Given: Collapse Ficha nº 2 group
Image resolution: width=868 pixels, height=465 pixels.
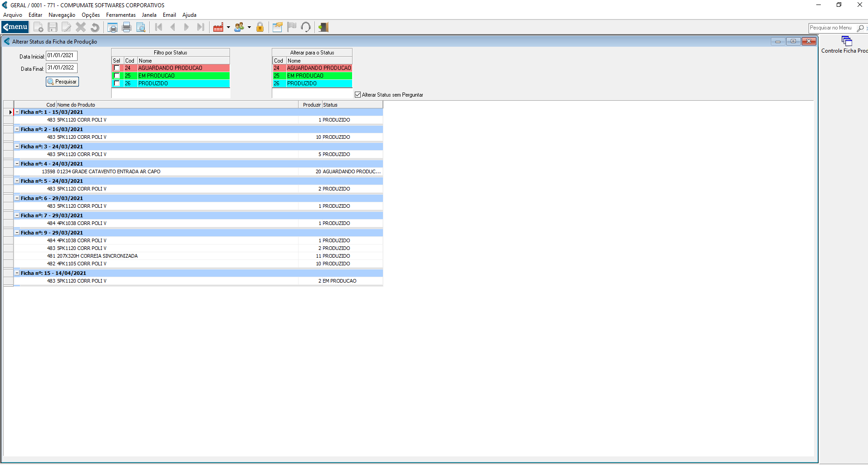Looking at the screenshot, I should [x=17, y=129].
